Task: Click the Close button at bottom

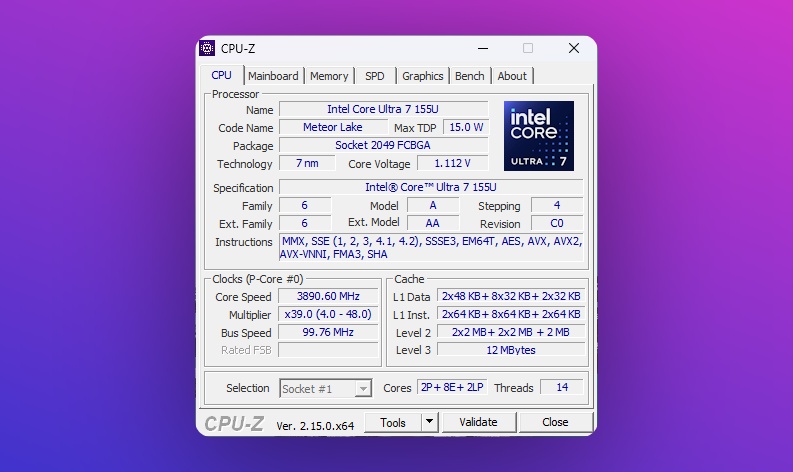Action: point(555,422)
